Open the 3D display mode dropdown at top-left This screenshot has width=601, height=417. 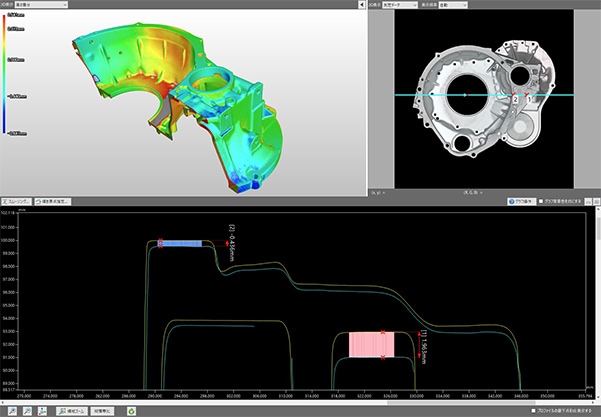click(x=43, y=5)
